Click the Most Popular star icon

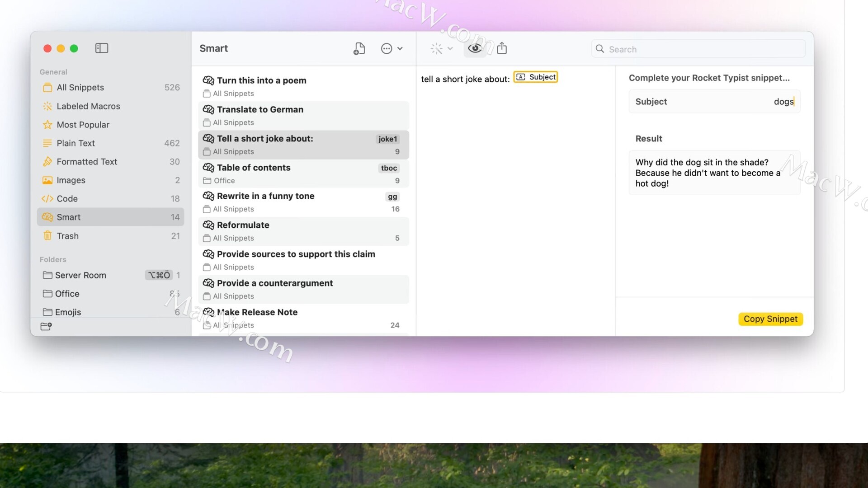click(x=47, y=125)
